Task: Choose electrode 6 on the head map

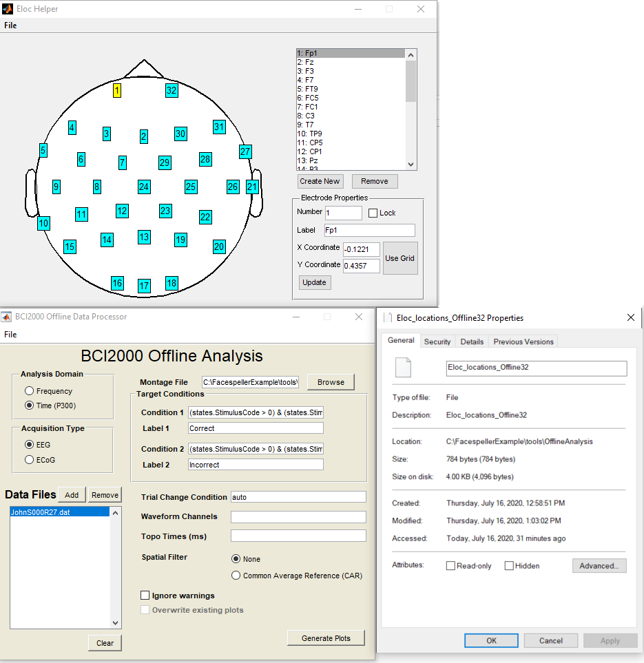Action: click(x=81, y=160)
